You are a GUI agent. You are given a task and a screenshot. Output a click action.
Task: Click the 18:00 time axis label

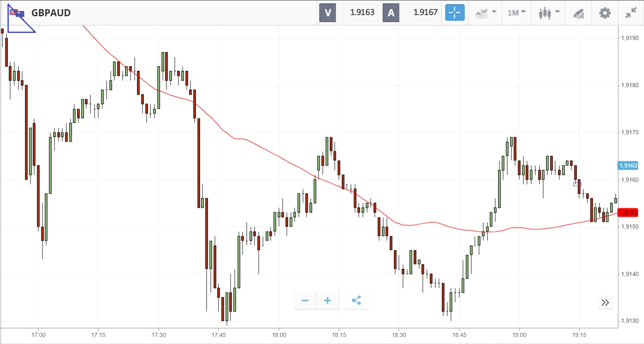(279, 335)
